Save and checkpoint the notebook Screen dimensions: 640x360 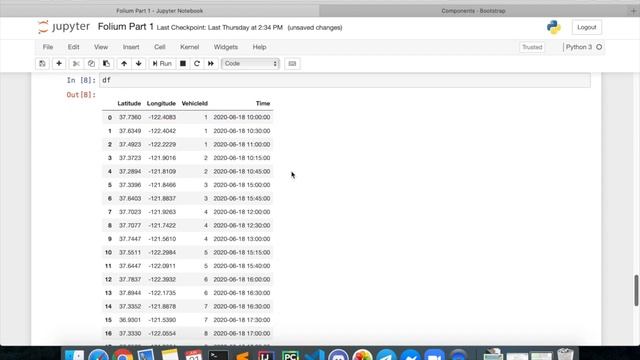point(42,64)
